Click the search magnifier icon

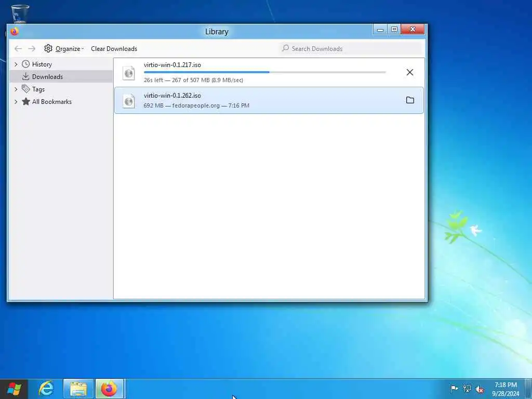pos(286,48)
